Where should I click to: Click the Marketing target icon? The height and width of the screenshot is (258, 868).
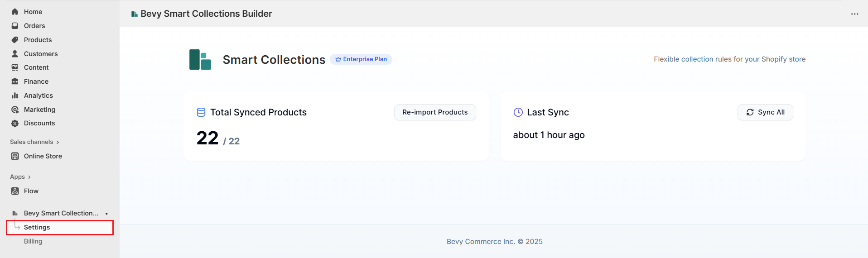[x=15, y=110]
